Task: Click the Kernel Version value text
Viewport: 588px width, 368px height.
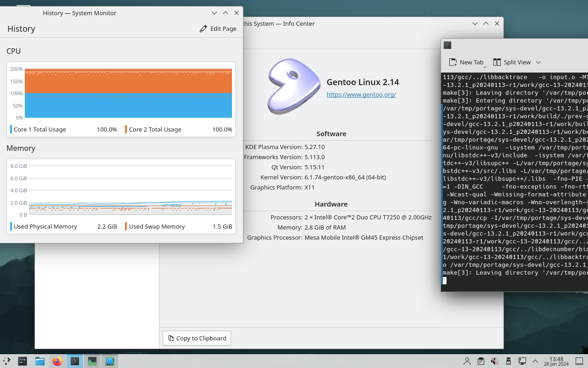Action: [x=345, y=177]
